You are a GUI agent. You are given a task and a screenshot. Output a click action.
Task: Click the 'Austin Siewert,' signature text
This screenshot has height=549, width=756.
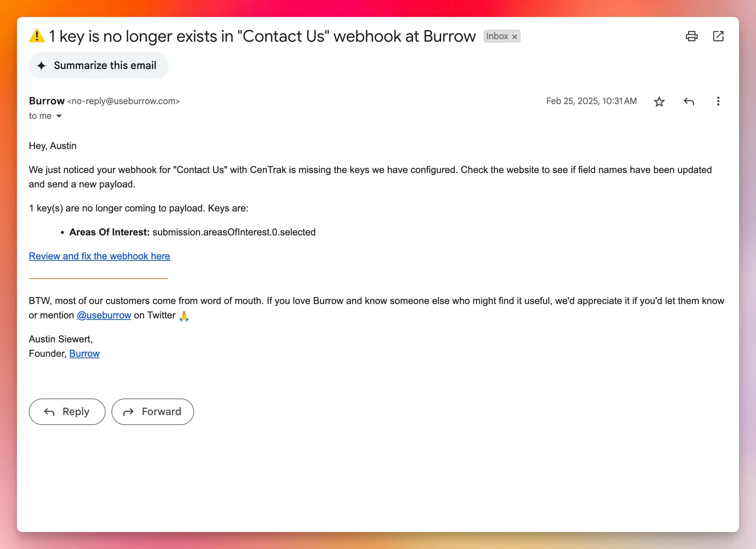[61, 339]
